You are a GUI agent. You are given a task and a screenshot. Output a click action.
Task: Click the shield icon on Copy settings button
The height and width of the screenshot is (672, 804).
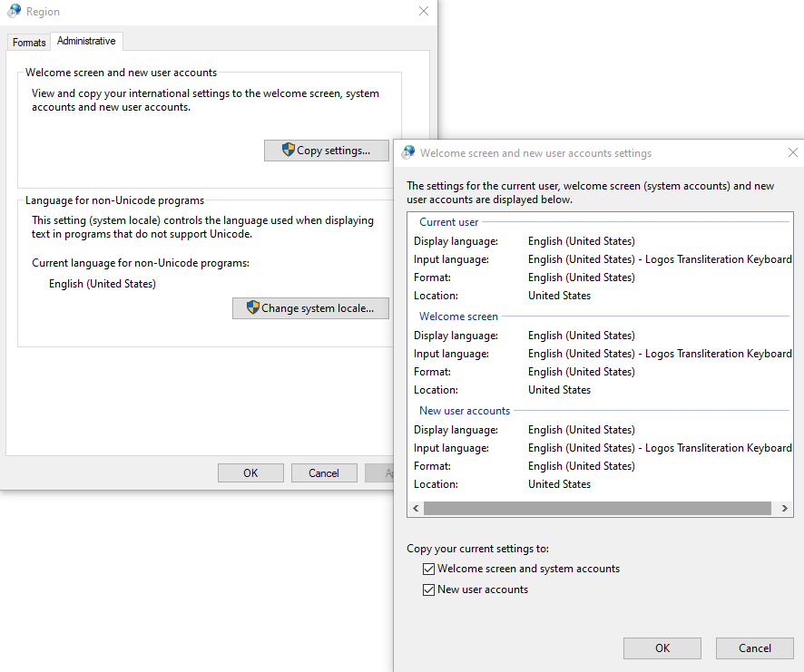click(289, 150)
